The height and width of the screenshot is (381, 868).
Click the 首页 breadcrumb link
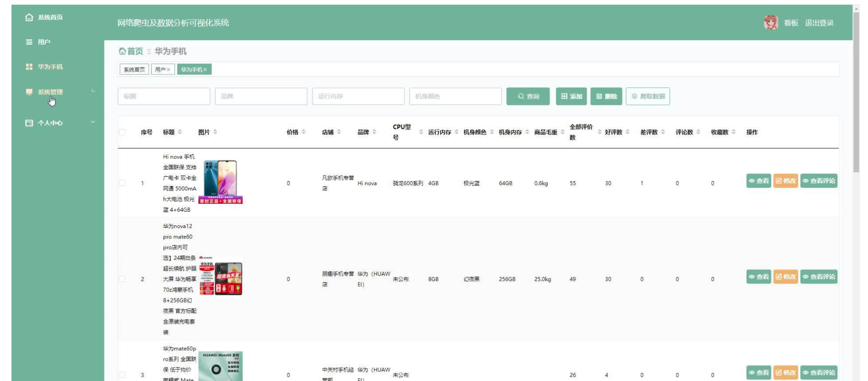click(135, 51)
